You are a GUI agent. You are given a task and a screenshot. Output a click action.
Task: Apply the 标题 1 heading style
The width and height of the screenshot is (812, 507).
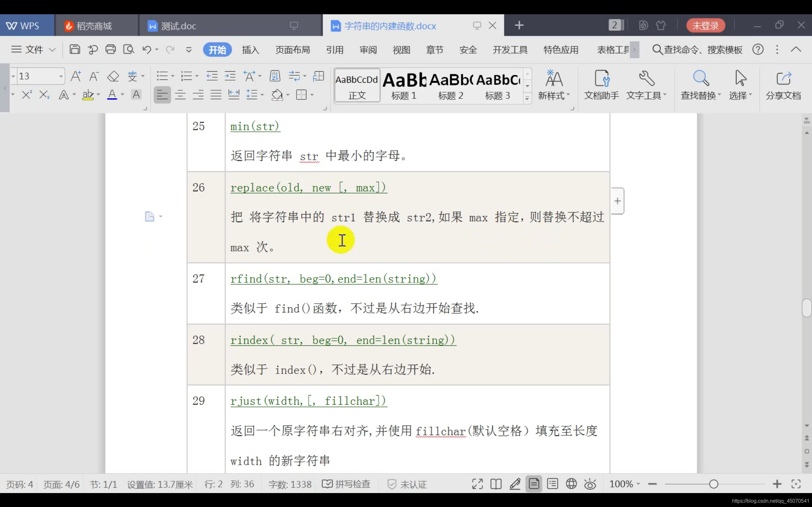(404, 86)
